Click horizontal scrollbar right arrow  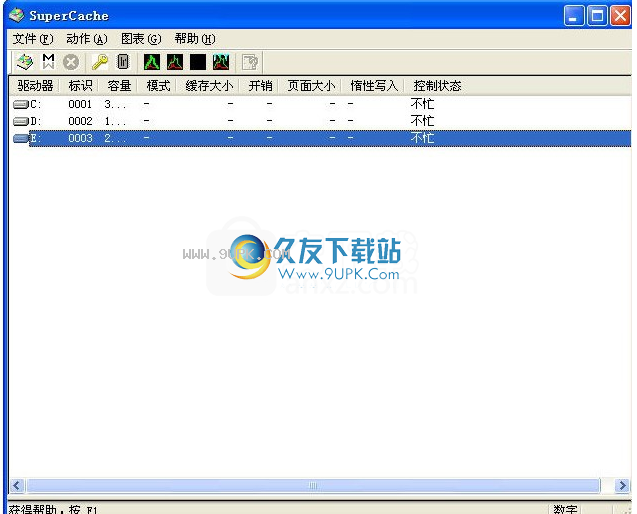(x=622, y=485)
